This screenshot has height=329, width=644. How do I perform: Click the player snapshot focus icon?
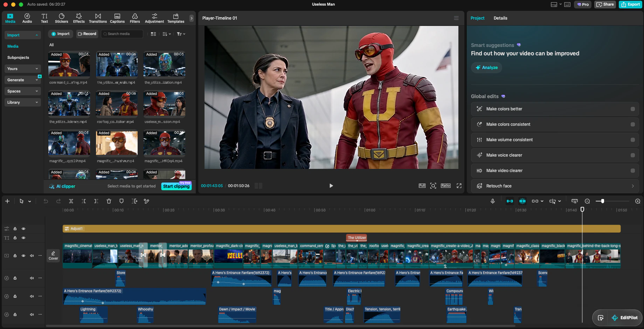tap(433, 186)
